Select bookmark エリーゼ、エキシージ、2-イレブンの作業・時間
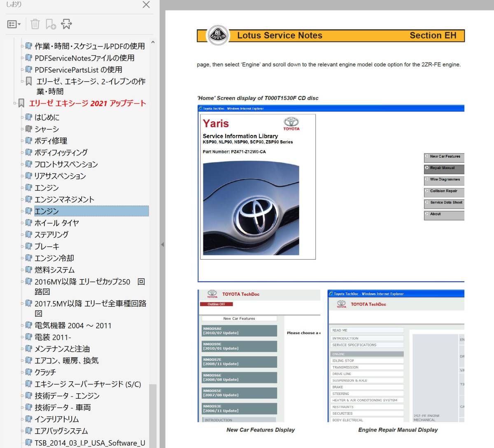 [x=91, y=86]
